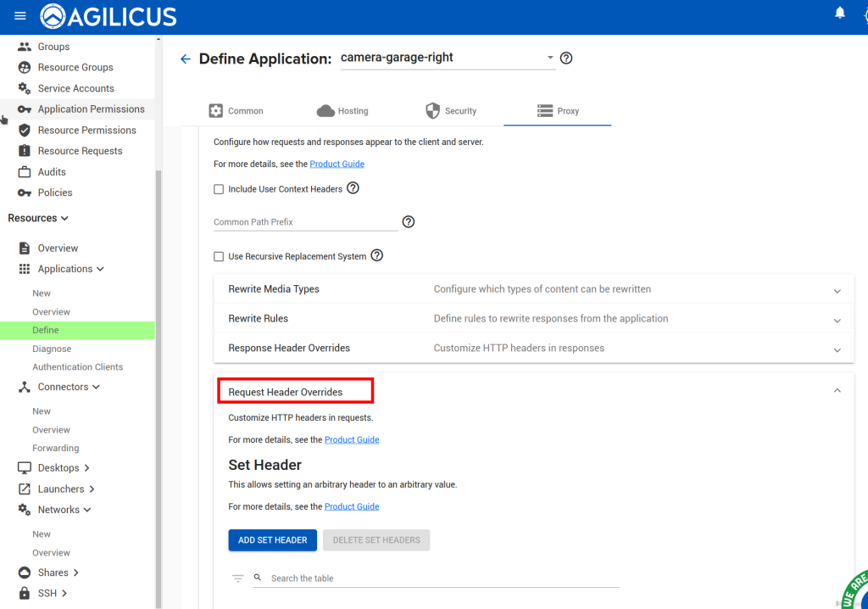
Task: Switch to the Hosting tab
Action: [x=342, y=111]
